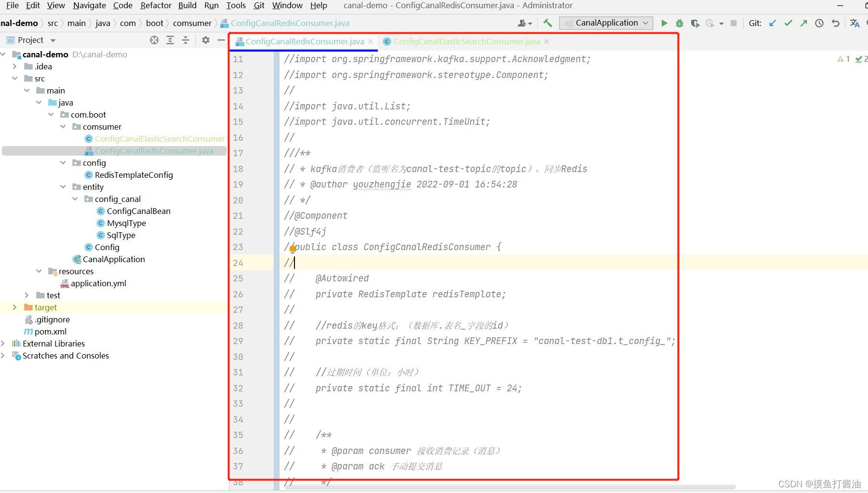Select MysqlType class in tree

point(126,223)
